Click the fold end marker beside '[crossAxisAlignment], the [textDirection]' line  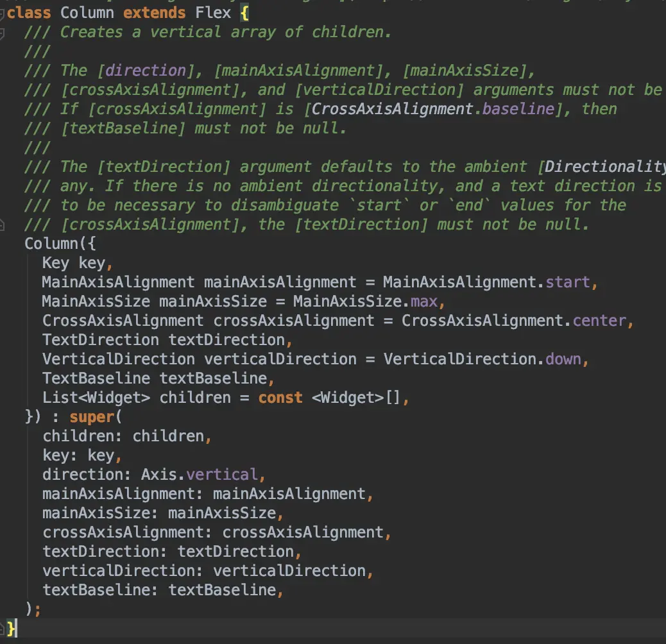pyautogui.click(x=2, y=225)
